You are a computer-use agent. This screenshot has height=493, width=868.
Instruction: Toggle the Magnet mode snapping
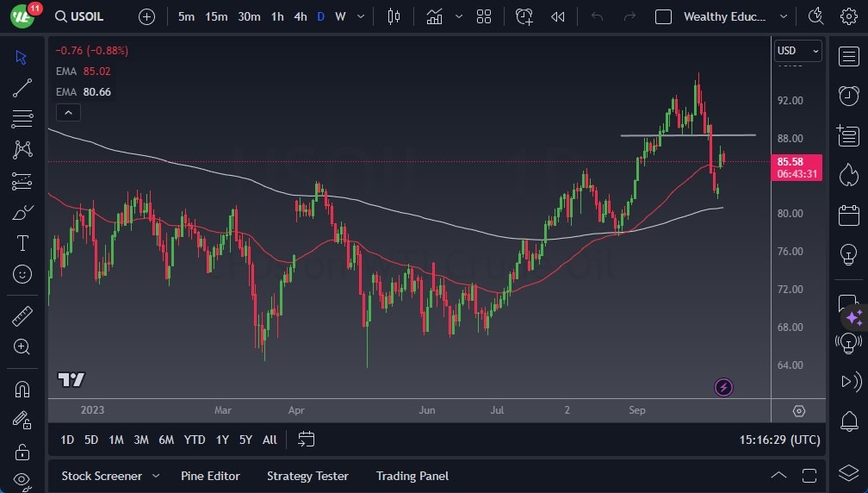[22, 389]
